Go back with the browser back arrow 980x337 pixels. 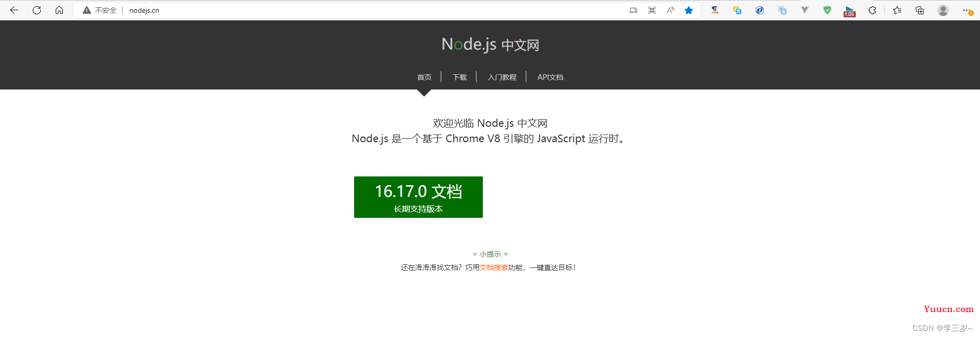pos(14,10)
